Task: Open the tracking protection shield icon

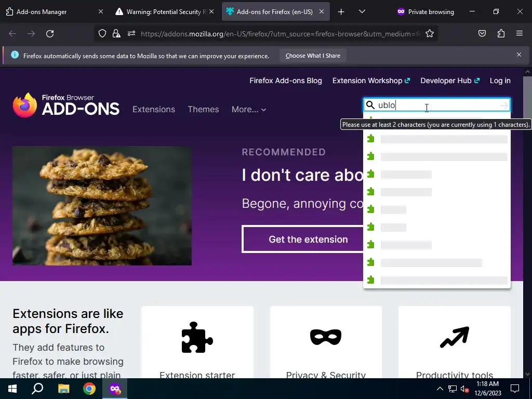Action: point(102,34)
